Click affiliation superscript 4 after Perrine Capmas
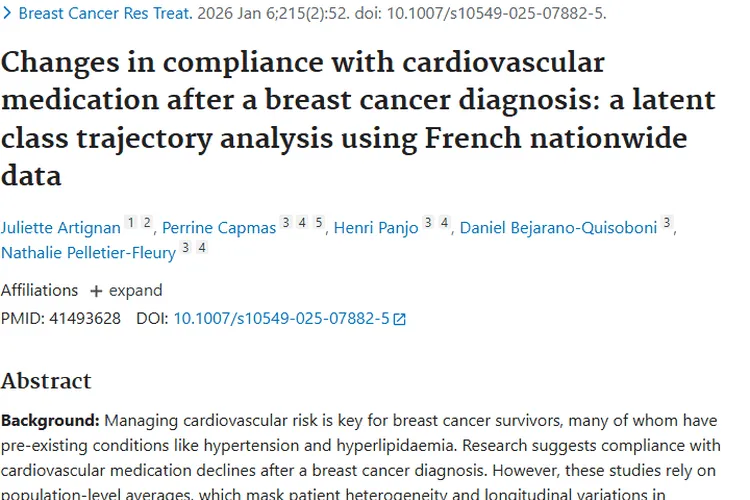This screenshot has height=500, width=750. point(302,223)
